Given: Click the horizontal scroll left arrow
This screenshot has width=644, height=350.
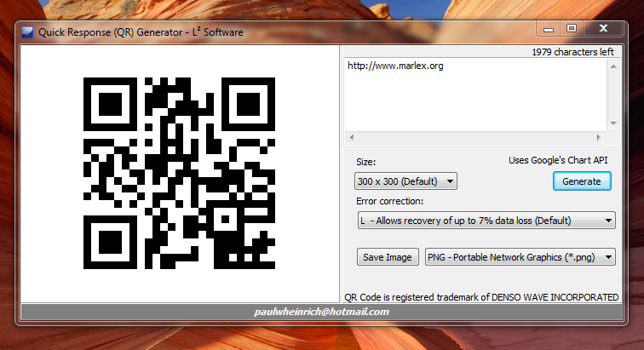Looking at the screenshot, I should tap(352, 138).
